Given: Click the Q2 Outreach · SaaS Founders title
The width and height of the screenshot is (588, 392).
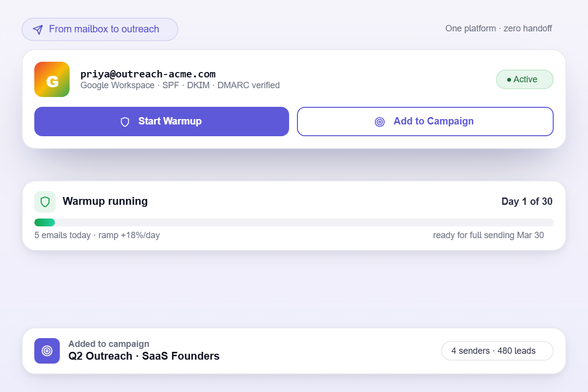Looking at the screenshot, I should 144,356.
